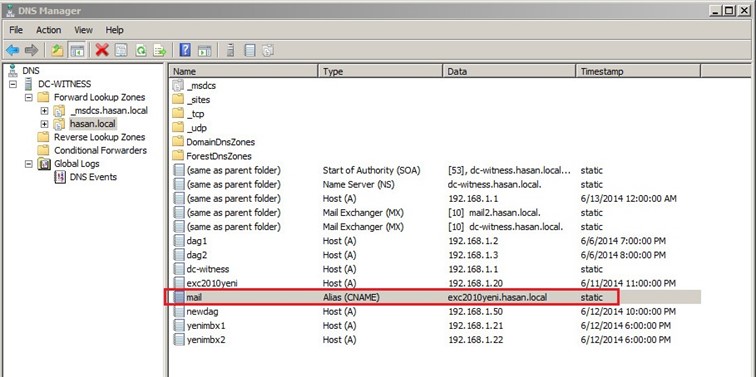Sort records by the Name column header
This screenshot has height=377, width=756.
click(x=243, y=71)
